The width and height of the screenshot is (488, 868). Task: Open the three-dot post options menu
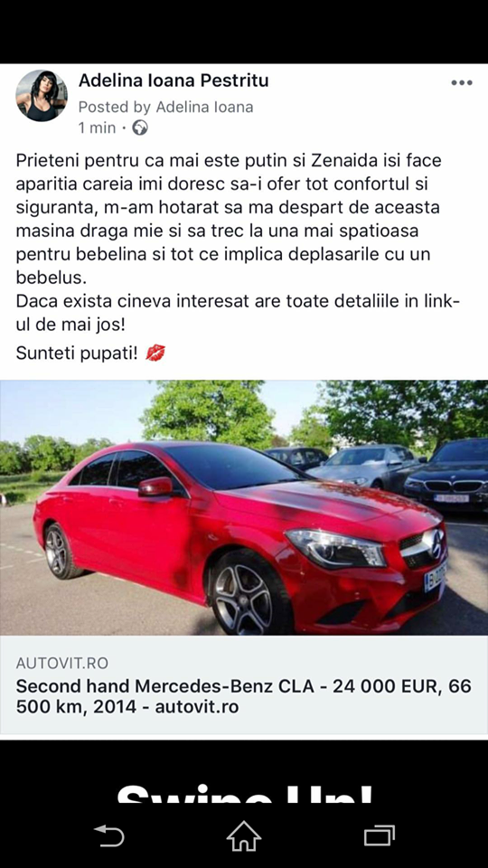pyautogui.click(x=462, y=83)
